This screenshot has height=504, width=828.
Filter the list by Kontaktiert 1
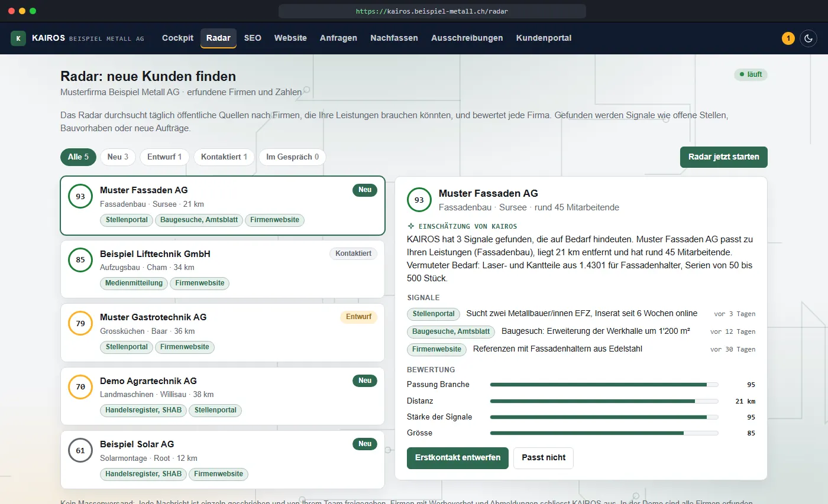point(224,157)
